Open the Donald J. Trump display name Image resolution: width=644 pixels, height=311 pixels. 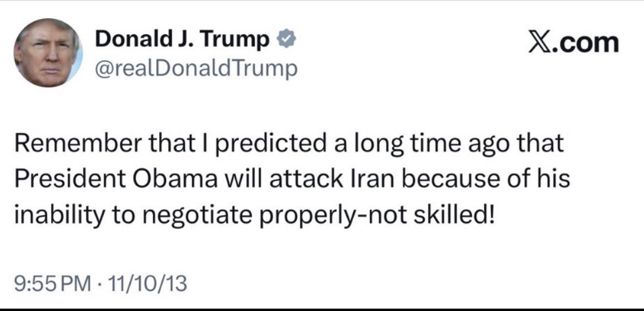[183, 40]
